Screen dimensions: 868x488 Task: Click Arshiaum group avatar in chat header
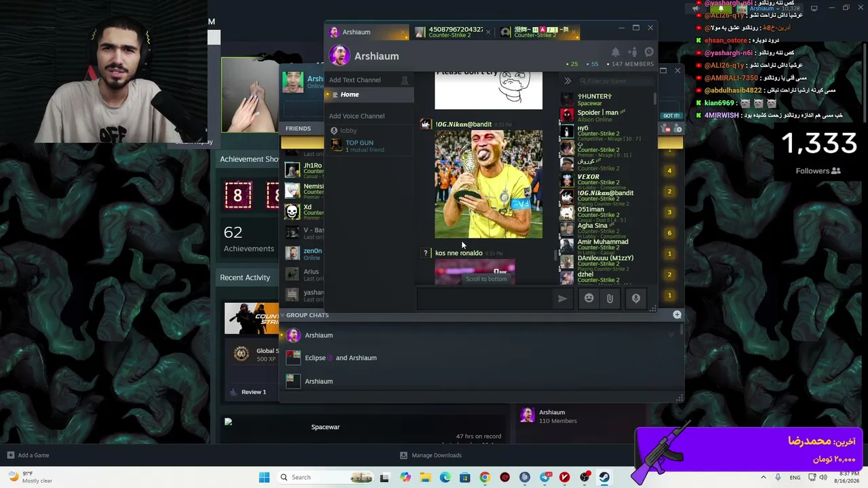(x=339, y=56)
